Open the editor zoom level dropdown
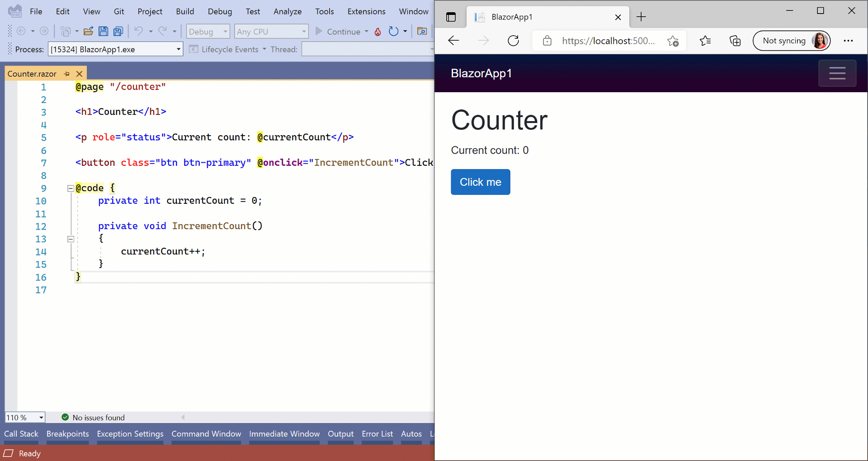The height and width of the screenshot is (461, 868). [41, 418]
